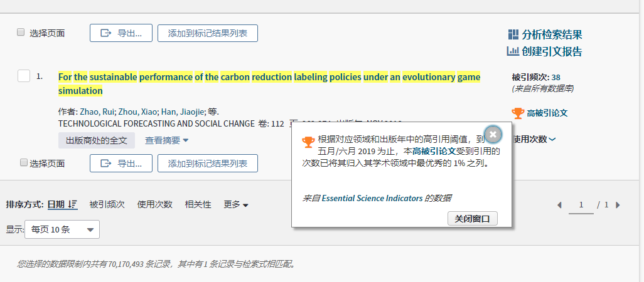Open the 更多 sort options dropdown
The width and height of the screenshot is (644, 282).
236,204
